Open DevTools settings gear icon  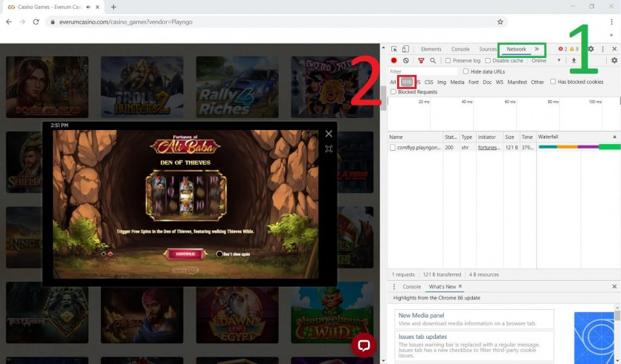(591, 49)
